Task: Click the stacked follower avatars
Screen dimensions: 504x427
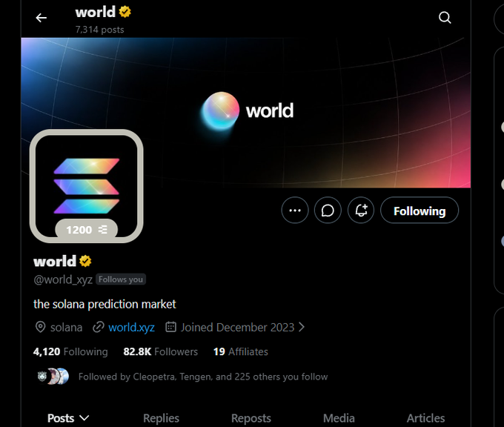Action: pos(53,376)
